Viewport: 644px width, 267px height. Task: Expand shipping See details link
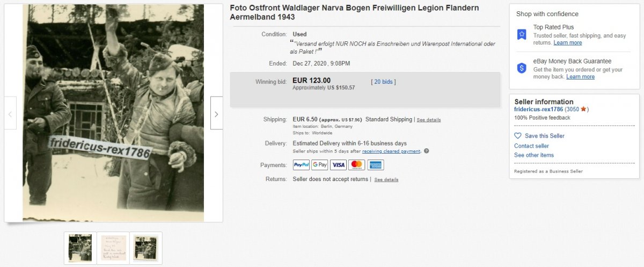[429, 120]
